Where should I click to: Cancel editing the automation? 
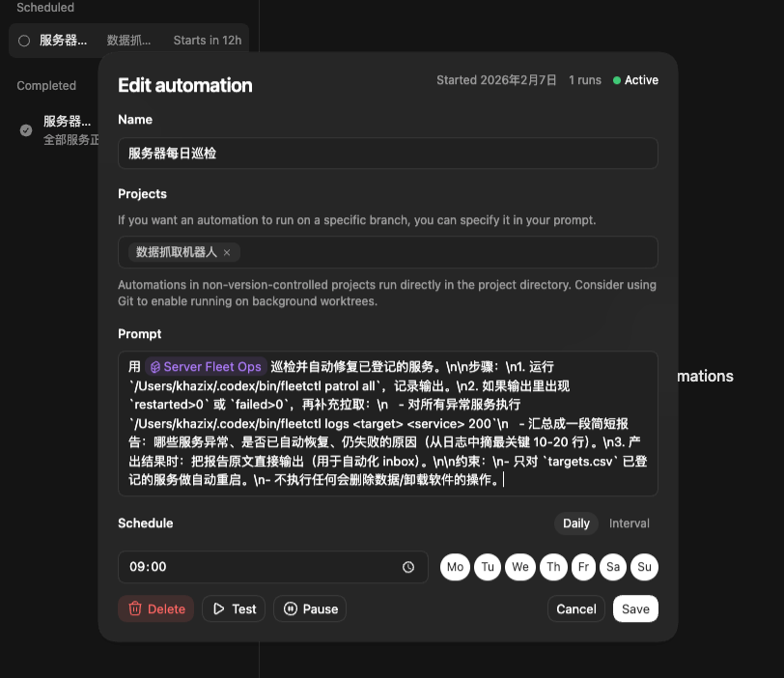tap(575, 608)
